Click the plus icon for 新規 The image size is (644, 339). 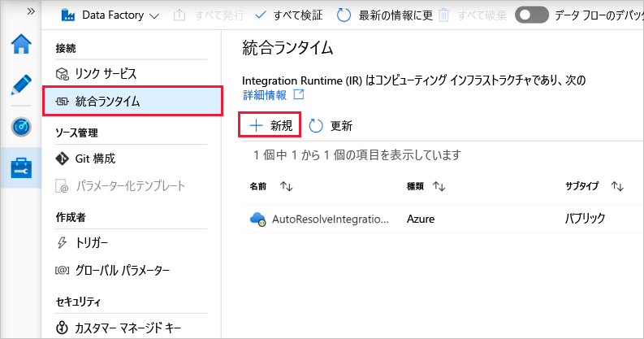257,125
